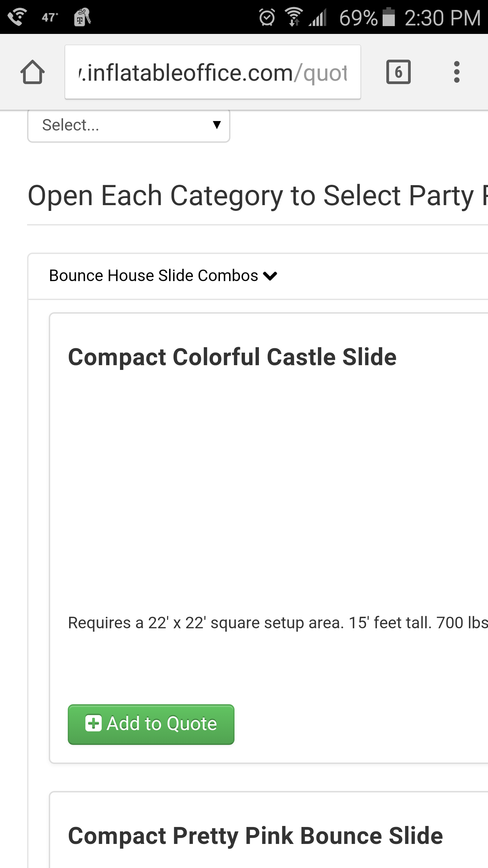
Task: Focus the inflatableoffice.com address bar
Action: [x=212, y=72]
